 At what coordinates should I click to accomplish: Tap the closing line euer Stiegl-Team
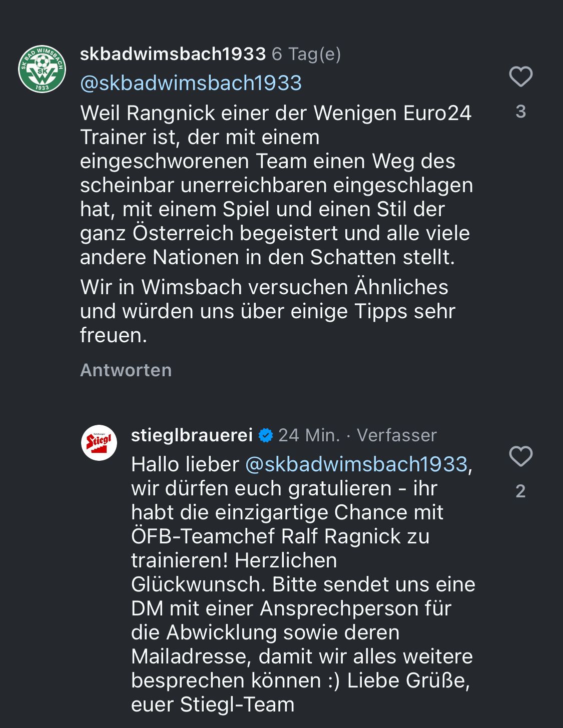point(213,704)
